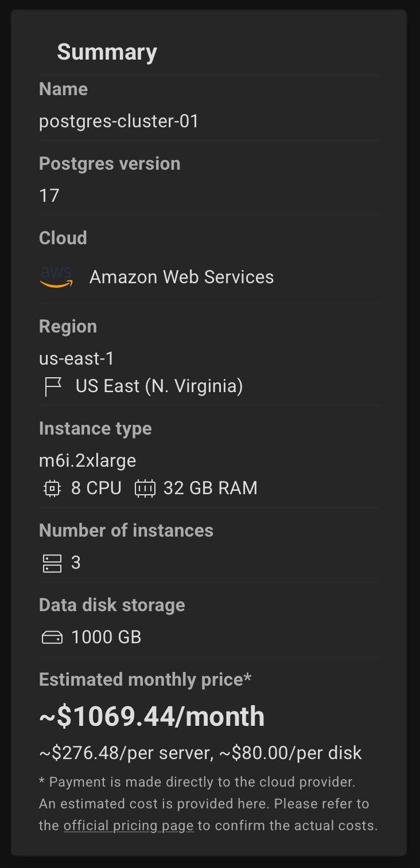Click the AWS logo icon
This screenshot has width=420, height=868.
coord(56,277)
